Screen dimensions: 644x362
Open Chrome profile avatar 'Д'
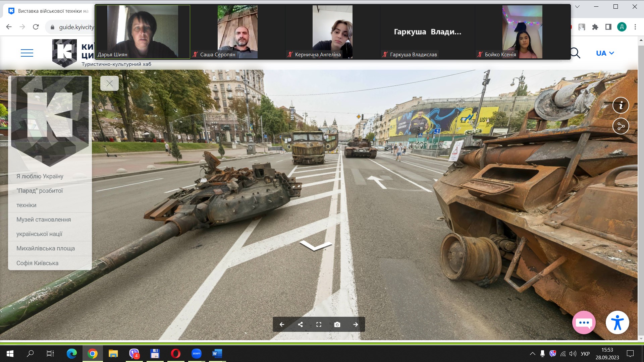(622, 27)
